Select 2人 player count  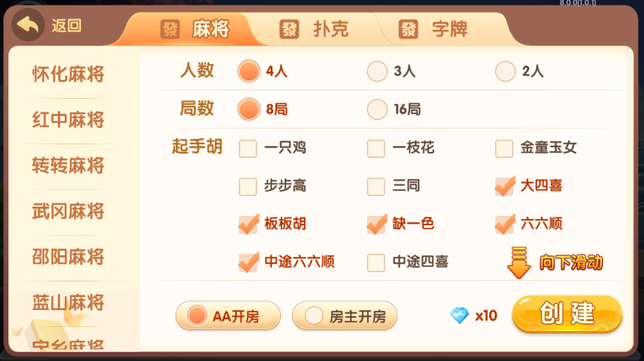(505, 72)
